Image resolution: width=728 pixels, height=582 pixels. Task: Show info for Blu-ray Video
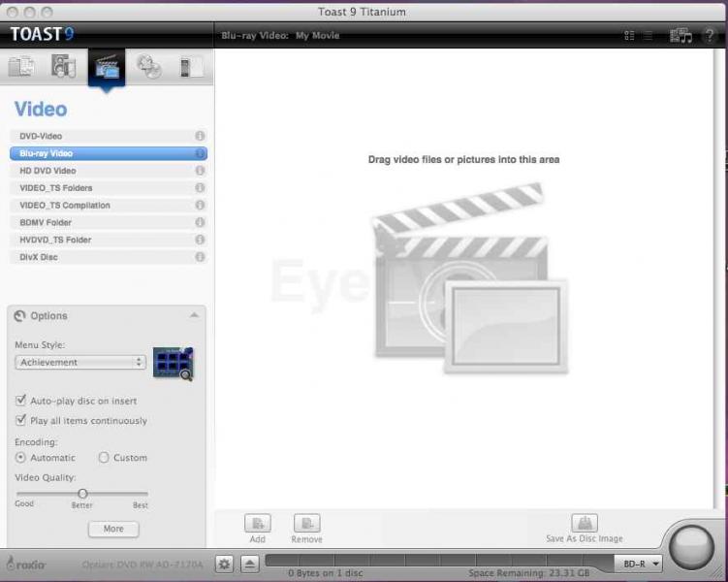(200, 153)
